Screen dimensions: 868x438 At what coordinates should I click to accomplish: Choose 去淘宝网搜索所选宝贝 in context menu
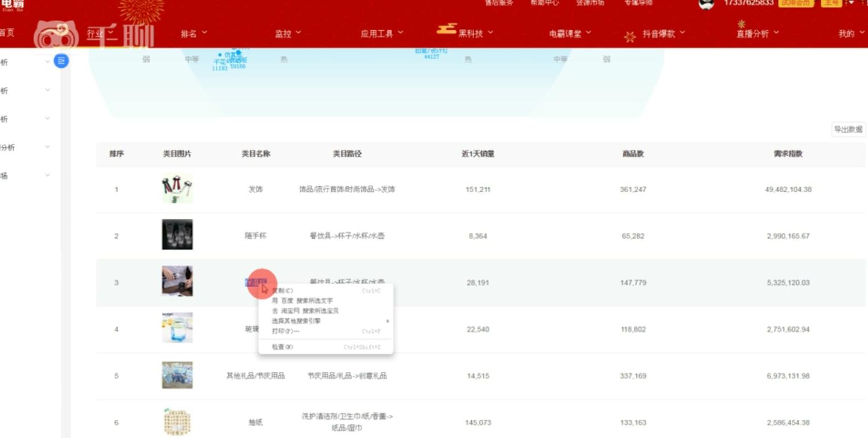click(x=325, y=311)
